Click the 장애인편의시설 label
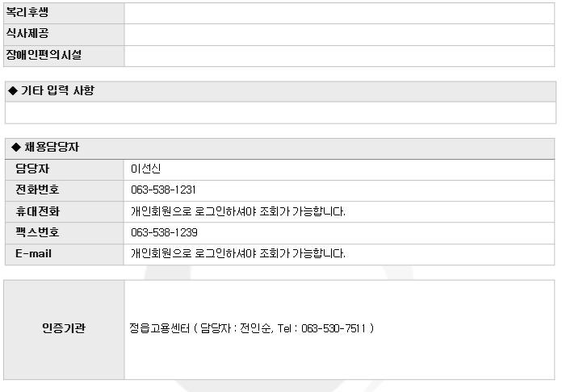 tap(44, 56)
